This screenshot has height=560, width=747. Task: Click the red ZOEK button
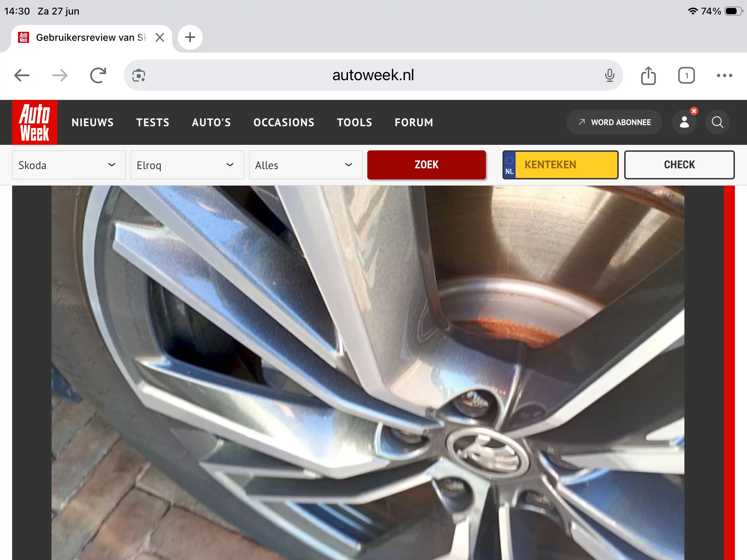[426, 165]
